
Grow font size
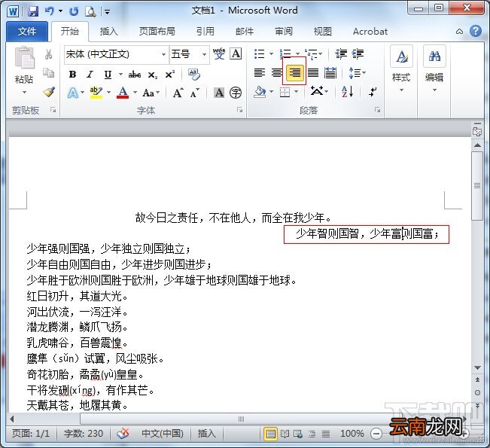(178, 93)
